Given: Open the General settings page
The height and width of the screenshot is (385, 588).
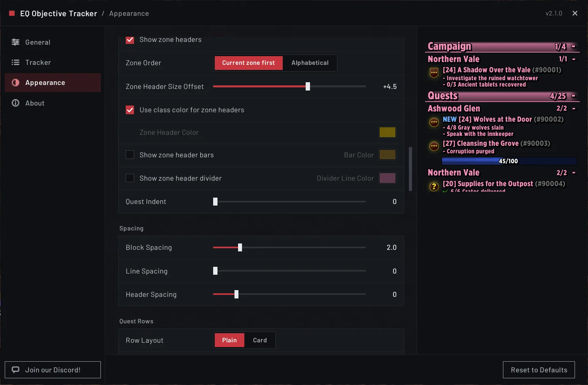Looking at the screenshot, I should (53, 42).
